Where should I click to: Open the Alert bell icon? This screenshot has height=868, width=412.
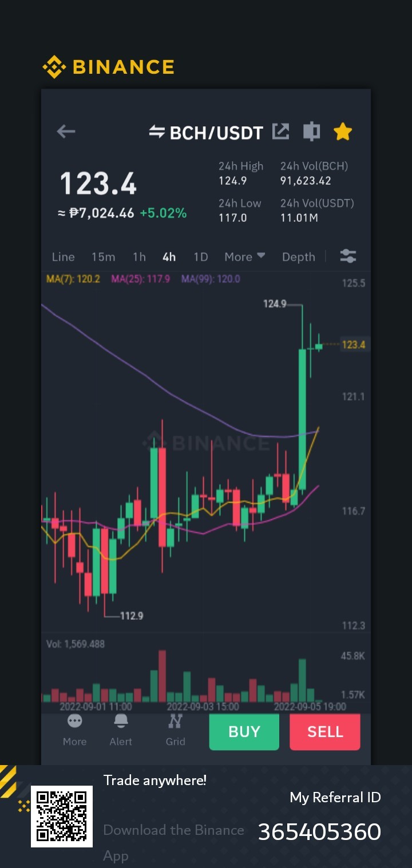[x=121, y=721]
